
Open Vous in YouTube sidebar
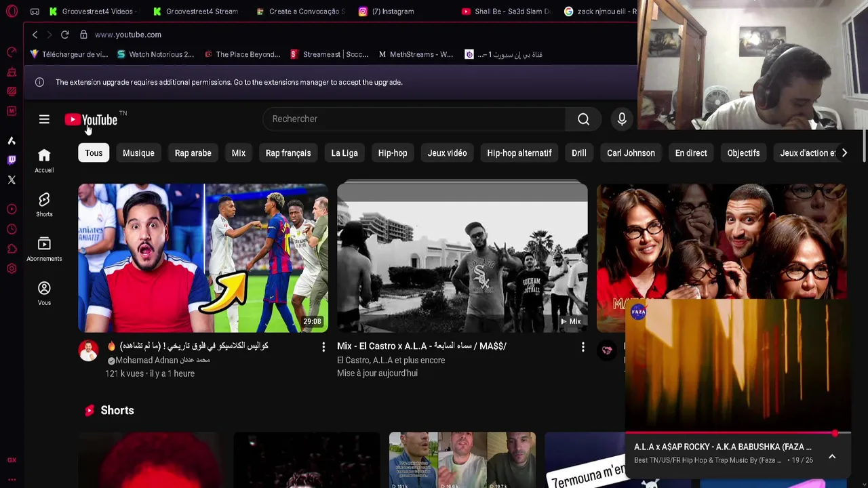tap(44, 293)
